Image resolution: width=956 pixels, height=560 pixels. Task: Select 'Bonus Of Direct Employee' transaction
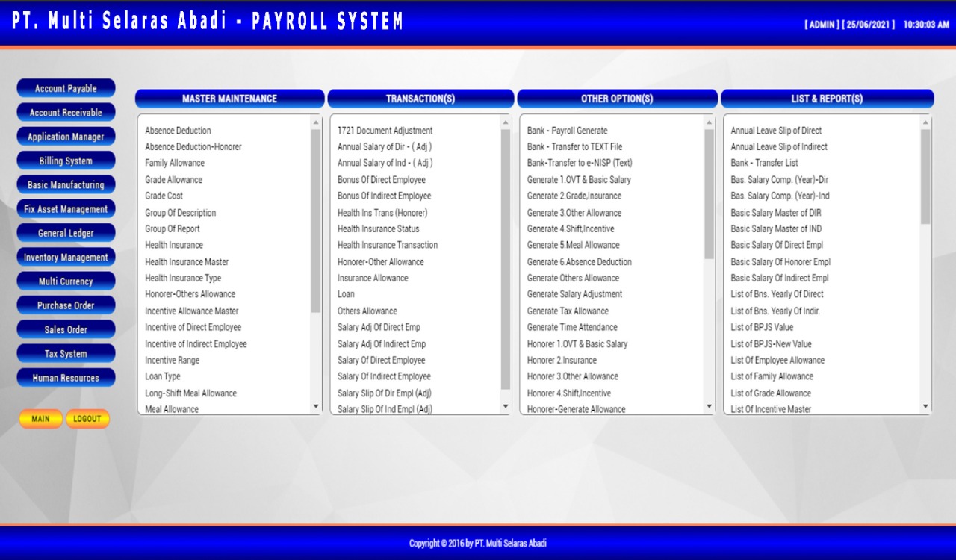[x=382, y=180]
